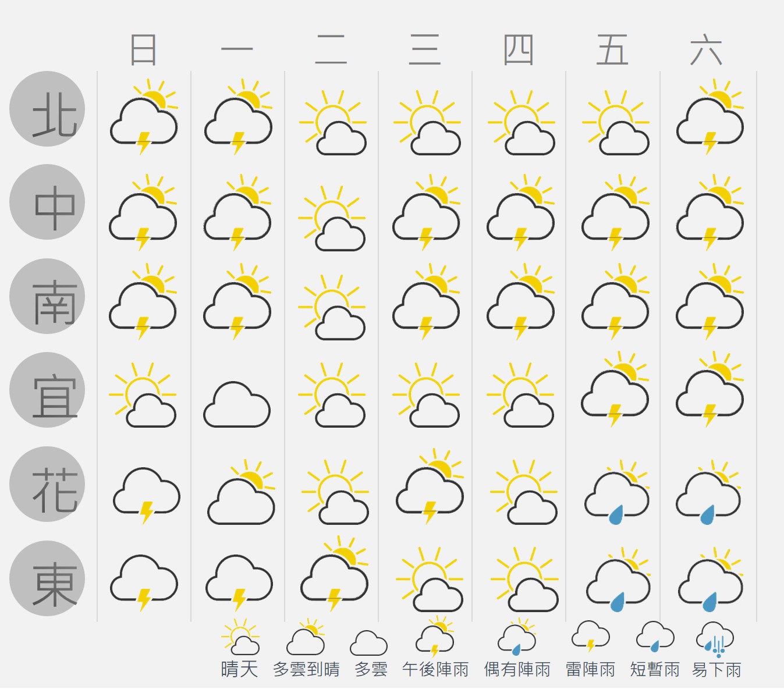Click the 晴天 legend label
The height and width of the screenshot is (693, 784).
[x=239, y=670]
